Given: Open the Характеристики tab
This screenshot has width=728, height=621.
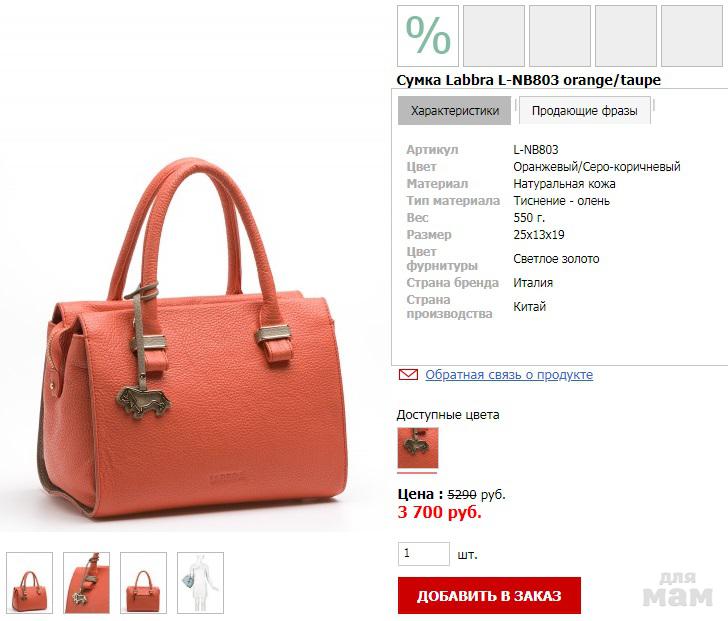Looking at the screenshot, I should coord(455,110).
